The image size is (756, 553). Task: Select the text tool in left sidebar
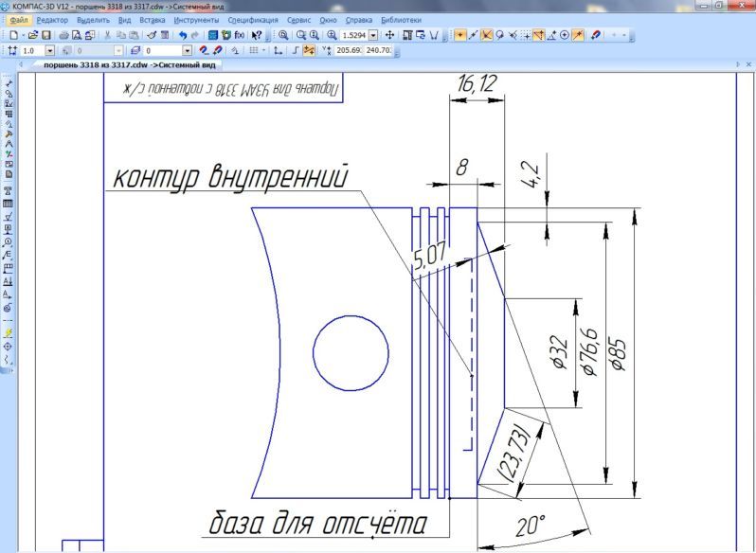(x=8, y=190)
